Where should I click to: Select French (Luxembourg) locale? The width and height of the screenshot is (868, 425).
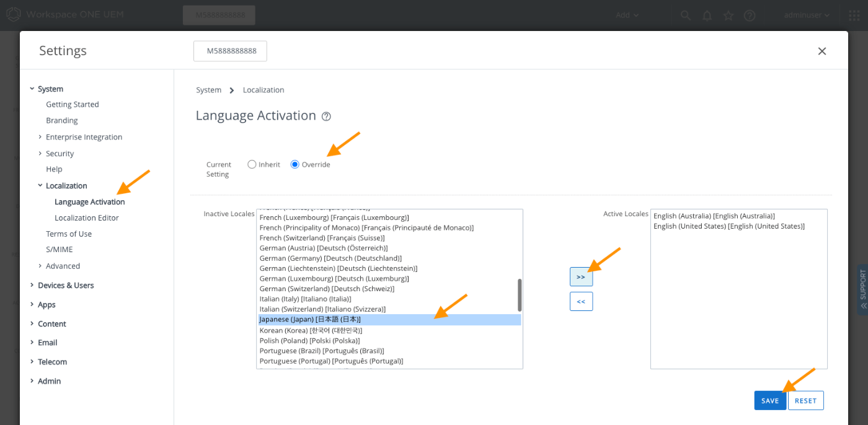389,217
